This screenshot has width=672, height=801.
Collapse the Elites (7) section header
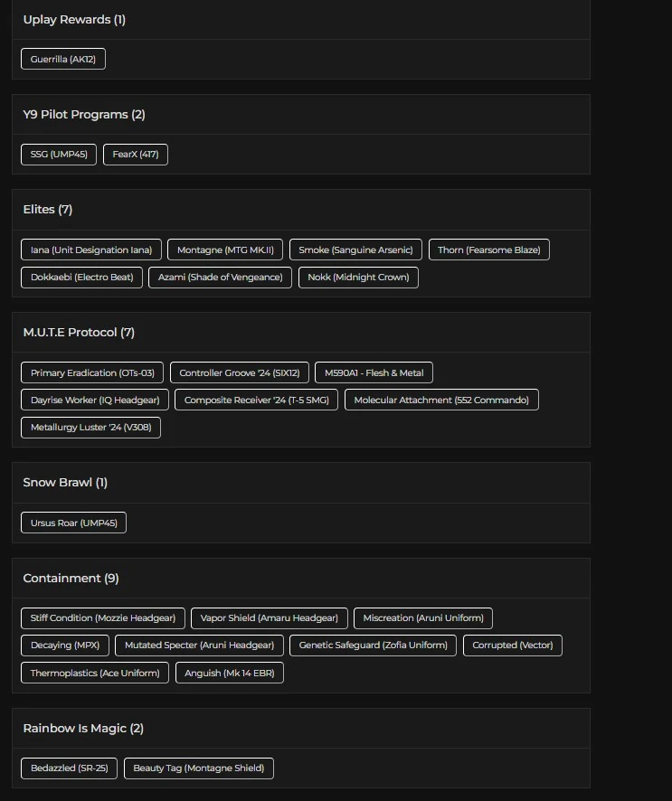[300, 210]
